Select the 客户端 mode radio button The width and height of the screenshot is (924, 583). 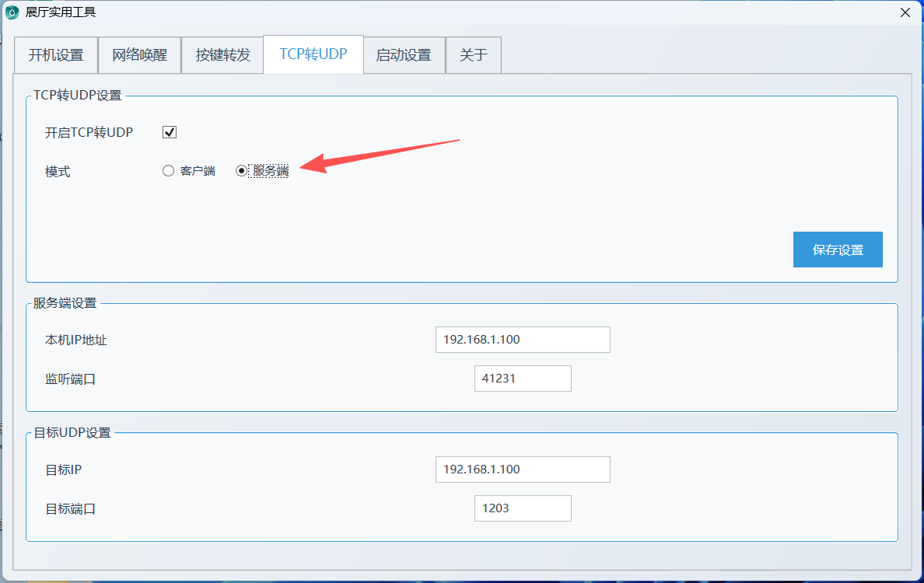click(x=169, y=171)
